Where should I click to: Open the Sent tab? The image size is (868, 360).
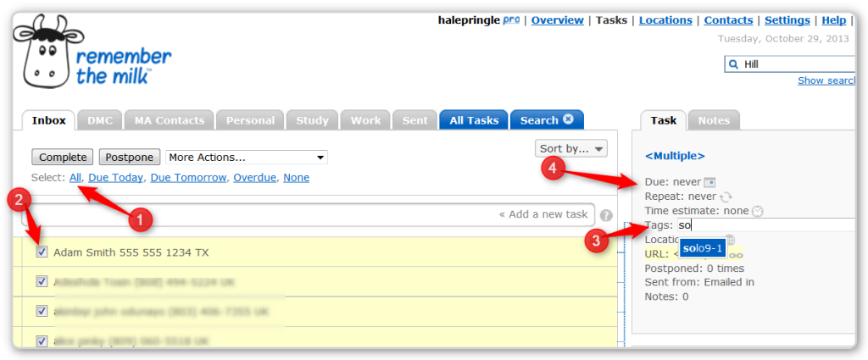click(x=415, y=120)
